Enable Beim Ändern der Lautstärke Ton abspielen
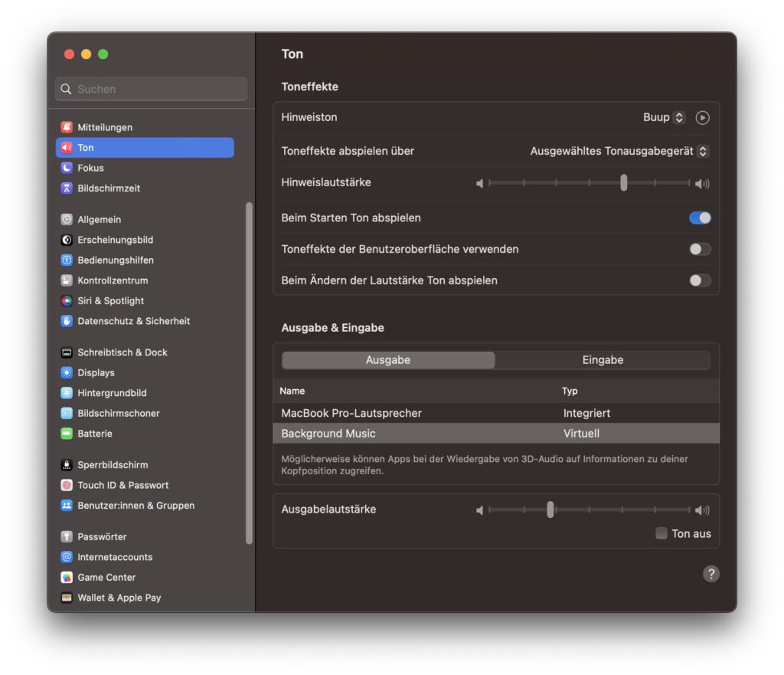The image size is (784, 675). [699, 280]
